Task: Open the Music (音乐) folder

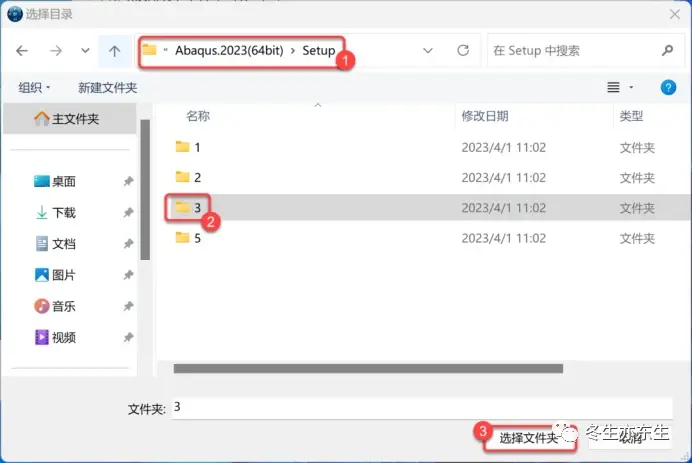Action: coord(55,306)
